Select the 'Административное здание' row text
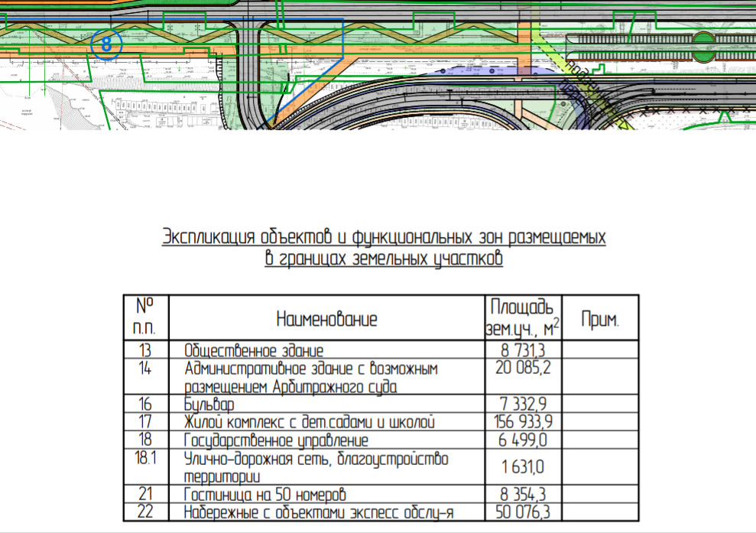756x533 pixels. click(311, 377)
